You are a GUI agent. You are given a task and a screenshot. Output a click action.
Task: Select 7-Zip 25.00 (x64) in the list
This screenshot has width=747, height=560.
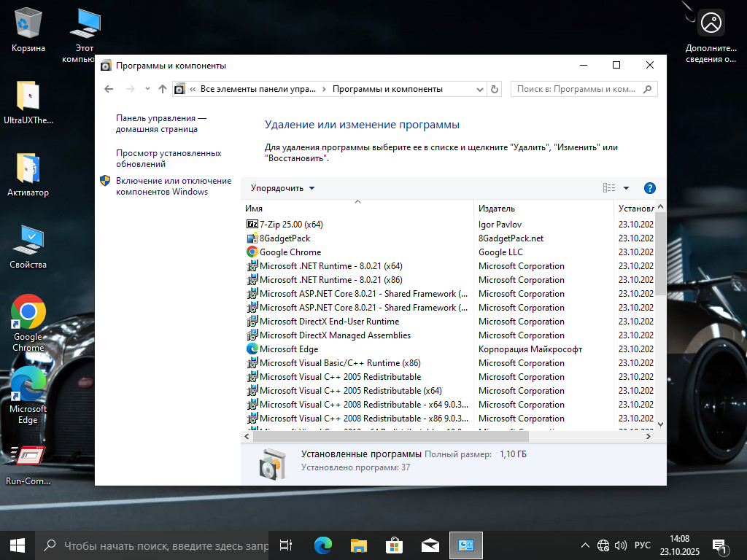point(290,225)
